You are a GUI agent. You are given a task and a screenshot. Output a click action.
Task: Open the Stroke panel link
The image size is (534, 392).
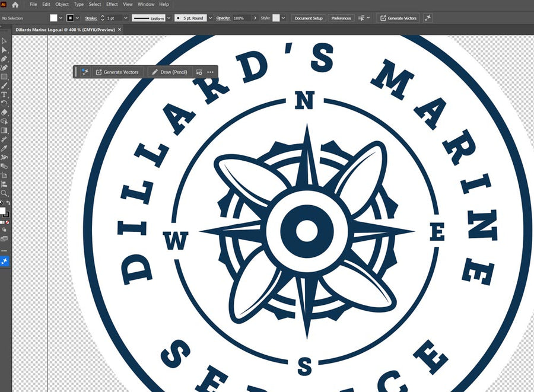(x=91, y=18)
